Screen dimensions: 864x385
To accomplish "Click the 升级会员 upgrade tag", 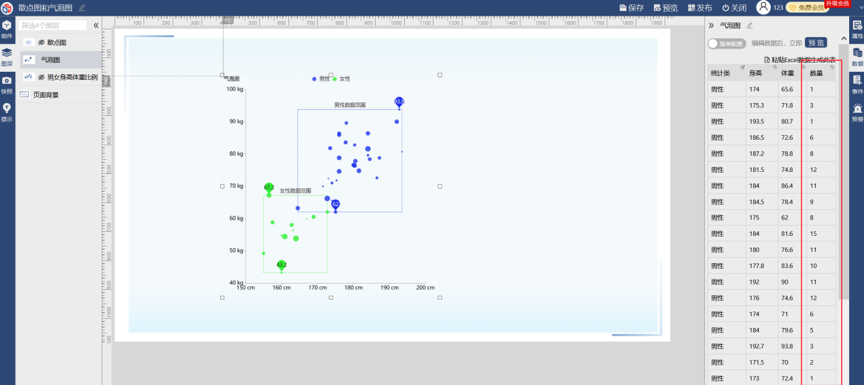I will tap(837, 3).
